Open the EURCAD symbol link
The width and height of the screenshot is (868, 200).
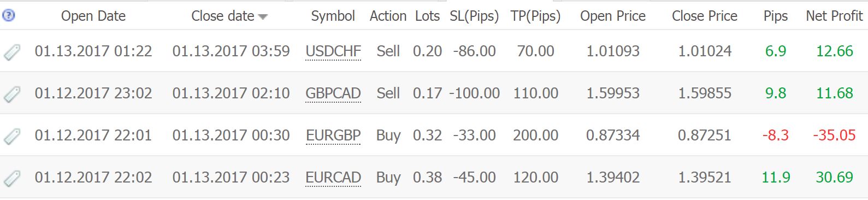point(333,178)
